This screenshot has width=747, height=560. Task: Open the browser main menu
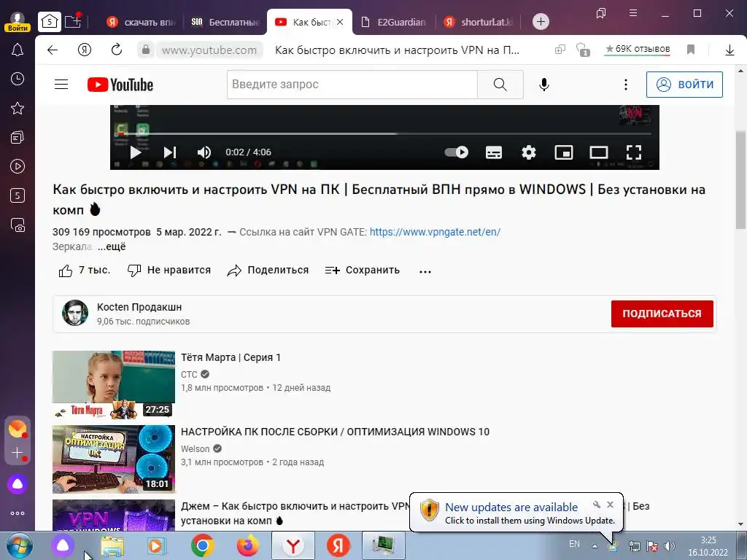click(632, 13)
